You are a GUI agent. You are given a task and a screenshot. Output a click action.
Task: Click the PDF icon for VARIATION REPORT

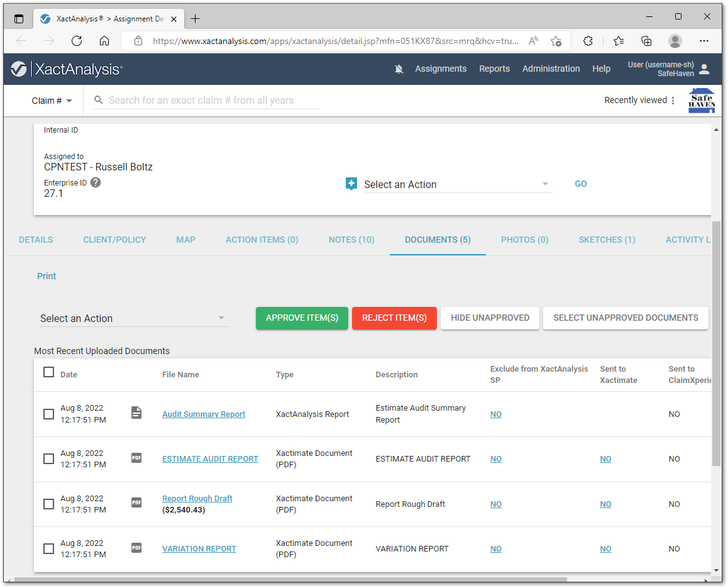click(136, 548)
